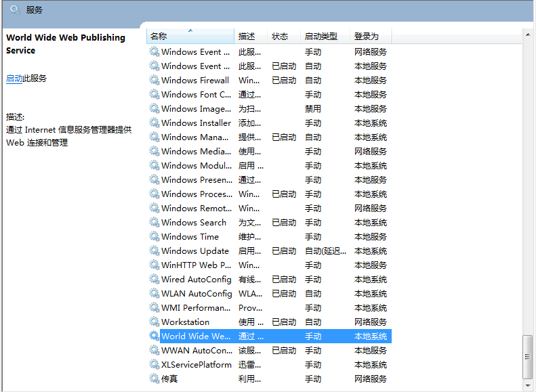
Task: Select the WLAN AutoConfig service name
Action: click(197, 294)
